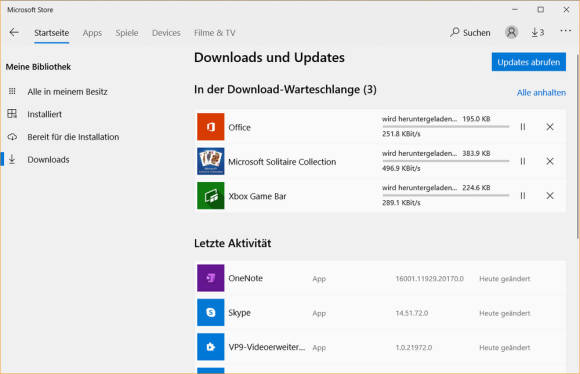Click Heute geändert in the OneNote row
Screen dimensions: 580x374
505,279
